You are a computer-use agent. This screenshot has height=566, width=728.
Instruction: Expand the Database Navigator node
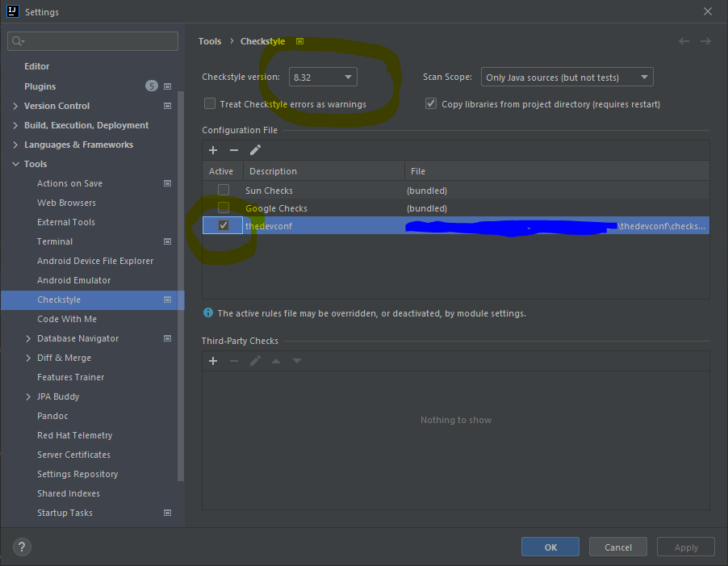tap(28, 338)
